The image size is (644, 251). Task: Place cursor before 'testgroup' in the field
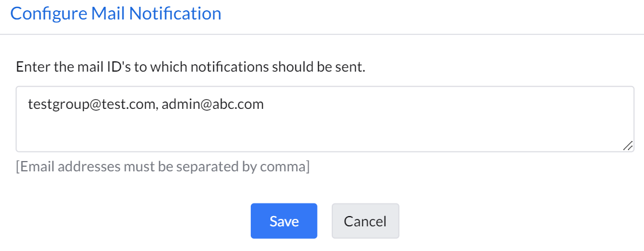tap(28, 105)
